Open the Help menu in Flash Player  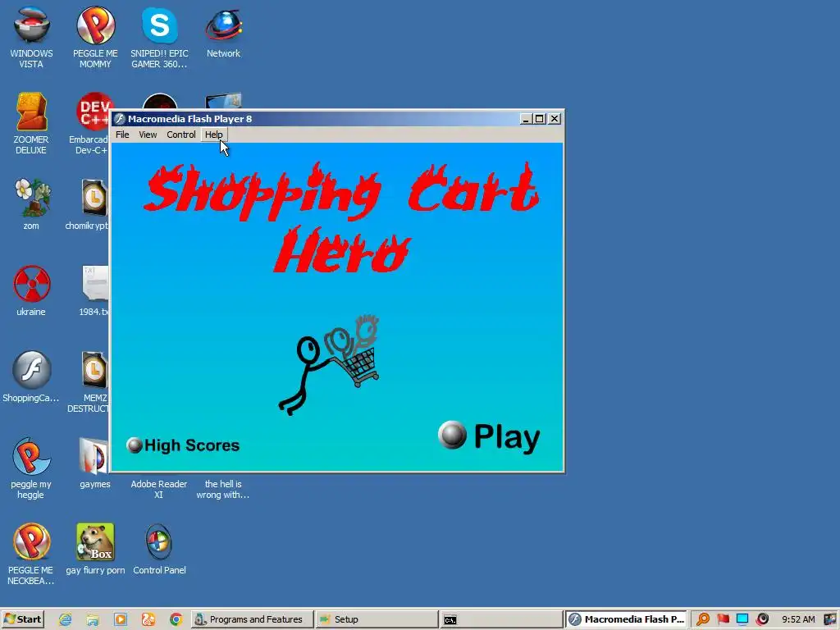click(x=214, y=135)
